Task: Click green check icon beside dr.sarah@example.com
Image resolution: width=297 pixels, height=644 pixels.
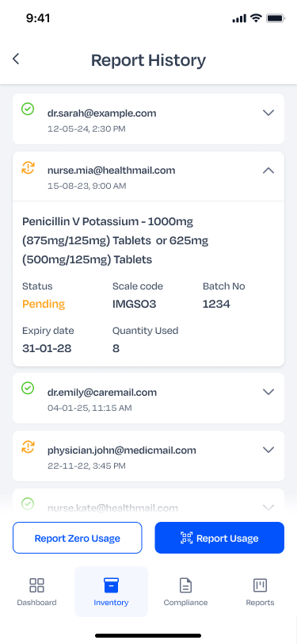Action: (x=28, y=109)
